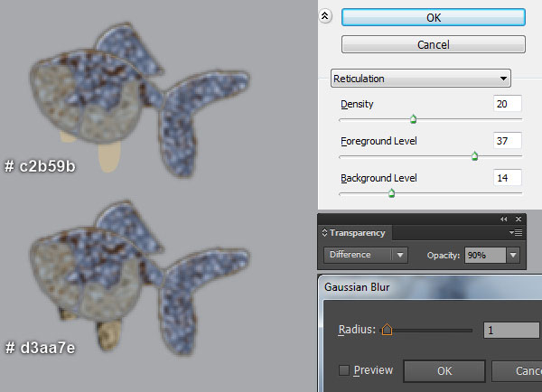The height and width of the screenshot is (392, 542).
Task: Enable the Preview checkbox in Gaussian Blur
Action: [344, 370]
